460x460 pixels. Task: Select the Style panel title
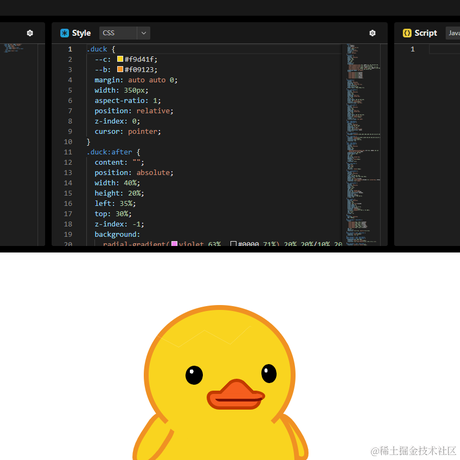81,33
